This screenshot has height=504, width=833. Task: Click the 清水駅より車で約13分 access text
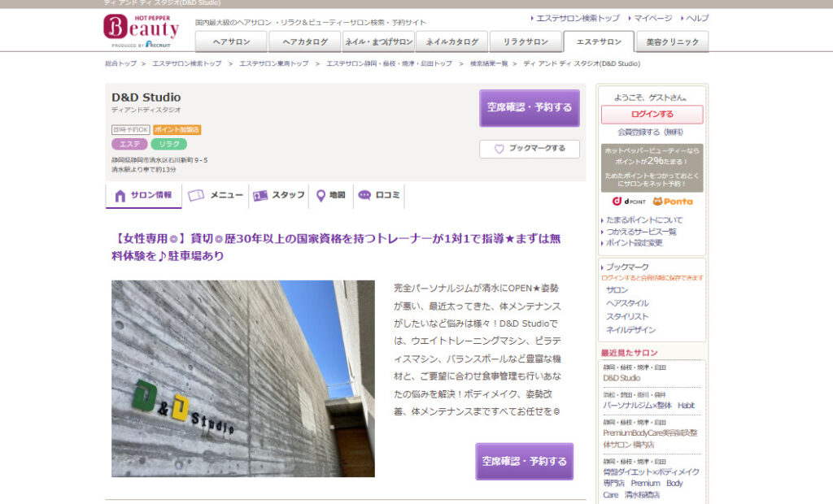[x=143, y=169]
